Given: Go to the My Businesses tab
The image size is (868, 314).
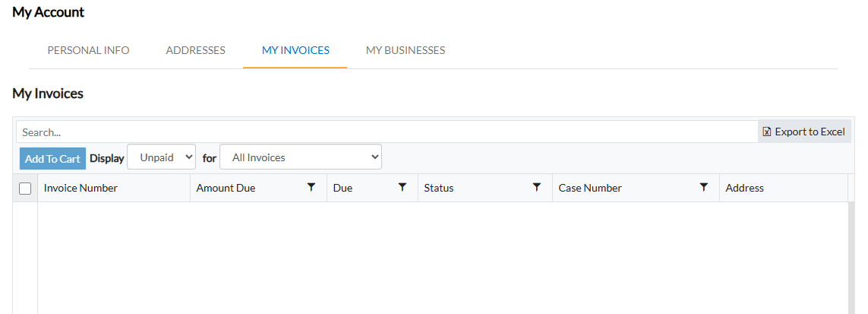Looking at the screenshot, I should tap(406, 50).
